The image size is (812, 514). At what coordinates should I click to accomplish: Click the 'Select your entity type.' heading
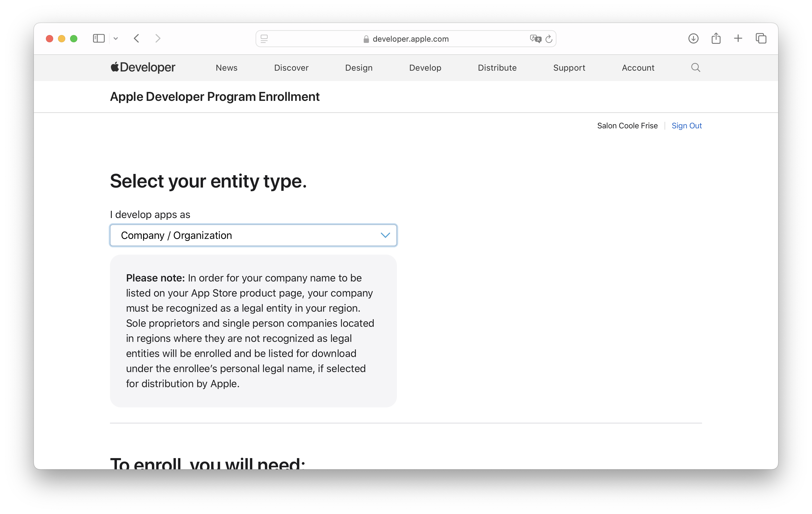pos(208,181)
